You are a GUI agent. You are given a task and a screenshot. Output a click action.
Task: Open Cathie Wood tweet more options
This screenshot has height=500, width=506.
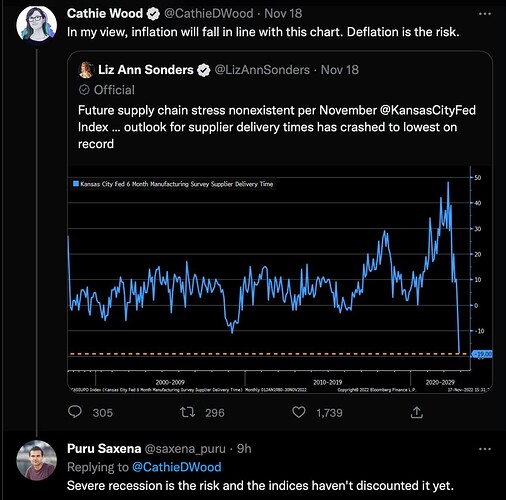click(485, 14)
